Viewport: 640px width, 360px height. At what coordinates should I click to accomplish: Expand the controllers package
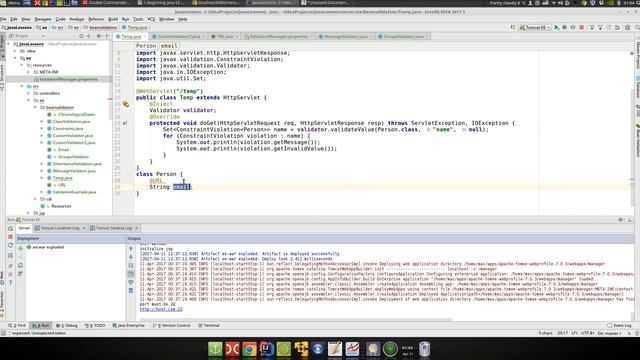coord(29,93)
